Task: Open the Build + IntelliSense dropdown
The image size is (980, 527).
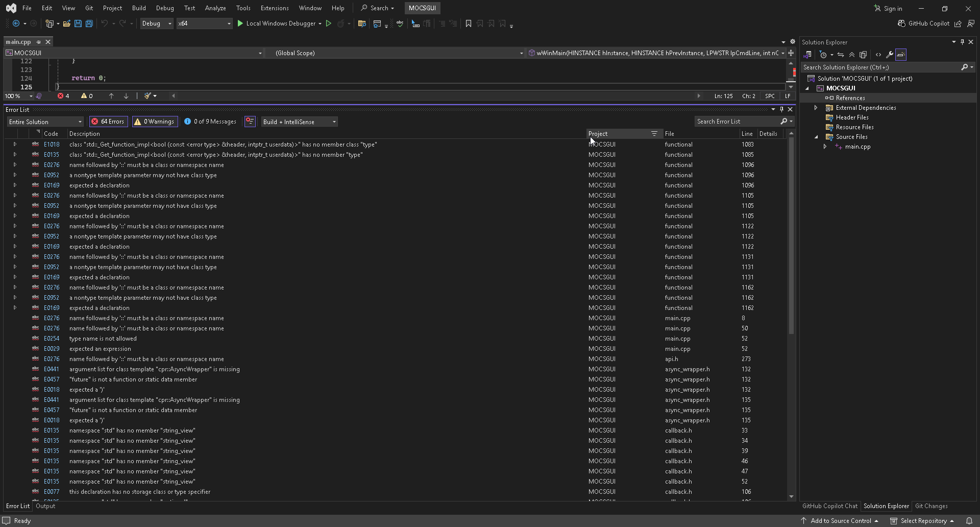Action: click(299, 122)
